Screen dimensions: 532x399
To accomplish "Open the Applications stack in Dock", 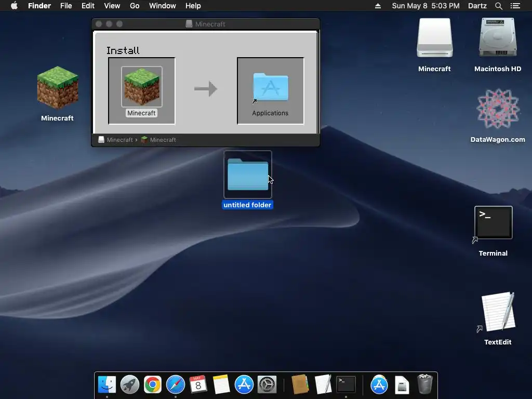I will (x=379, y=385).
